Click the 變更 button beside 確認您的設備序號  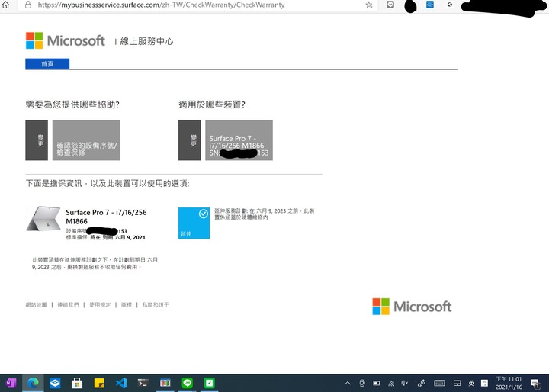(37, 140)
